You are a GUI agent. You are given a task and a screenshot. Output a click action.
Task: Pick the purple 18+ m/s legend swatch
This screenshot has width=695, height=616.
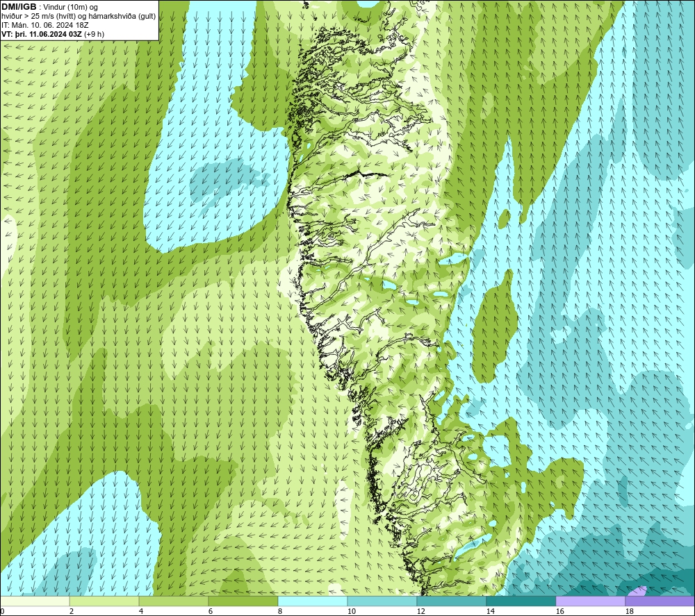tap(660, 601)
